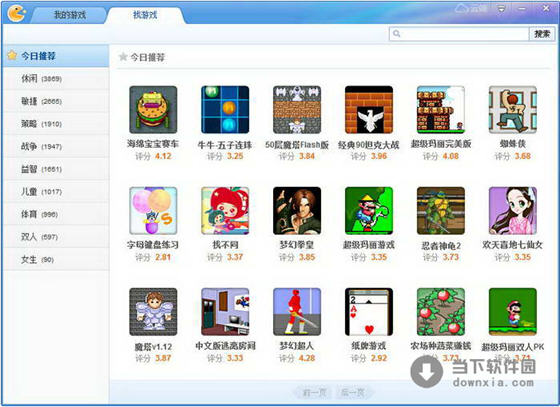560x407 pixels.
Task: Select the 经典90坦克大战 game icon
Action: (369, 110)
